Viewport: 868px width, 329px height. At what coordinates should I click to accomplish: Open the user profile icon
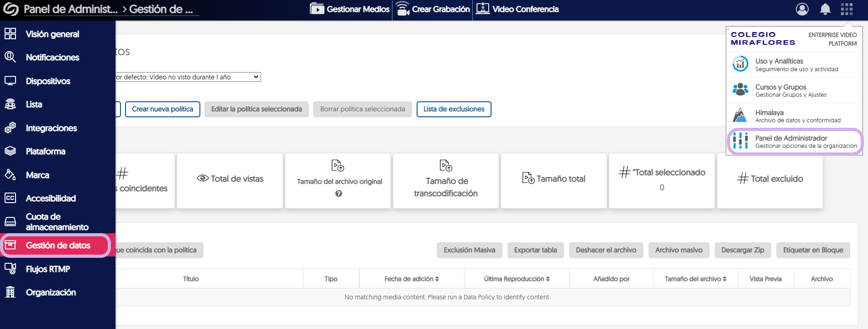802,9
